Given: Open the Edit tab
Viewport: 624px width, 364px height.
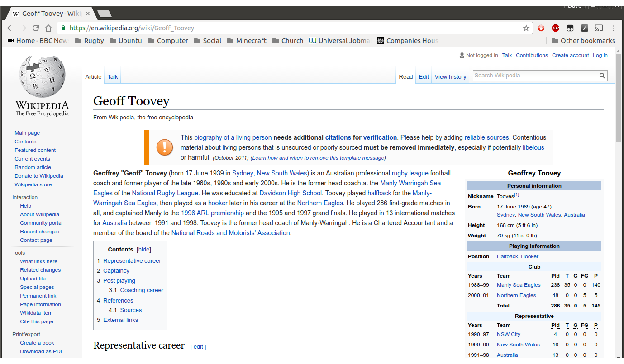Looking at the screenshot, I should 424,77.
